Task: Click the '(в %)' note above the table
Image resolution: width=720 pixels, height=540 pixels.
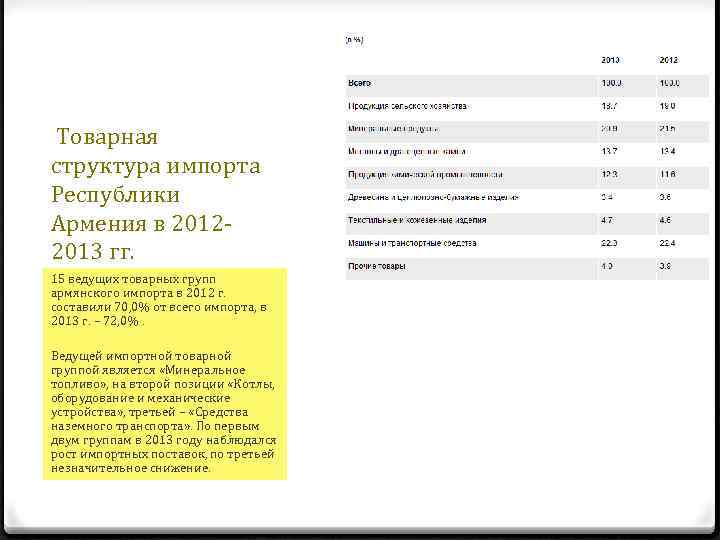Action: tap(354, 40)
